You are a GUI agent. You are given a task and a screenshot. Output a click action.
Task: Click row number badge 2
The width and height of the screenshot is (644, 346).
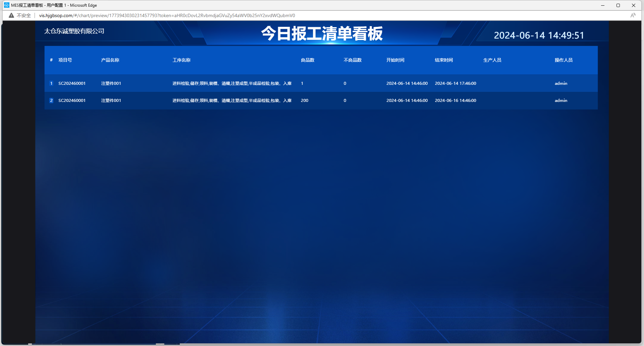tap(51, 101)
